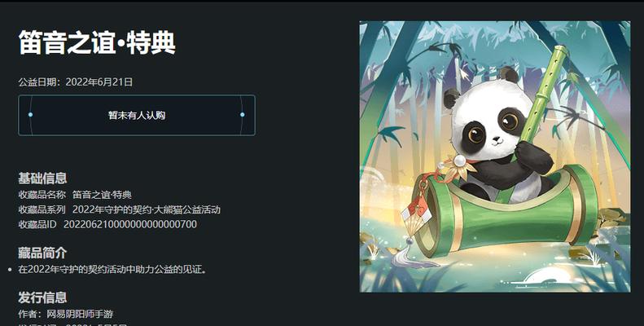
Task: Click the 基础信息 section heading
Action: click(x=42, y=178)
